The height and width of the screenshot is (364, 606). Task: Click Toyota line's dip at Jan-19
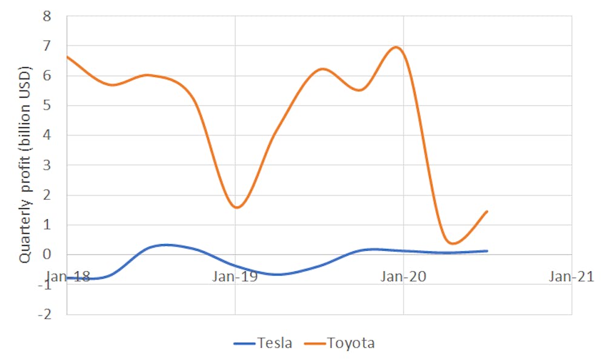coord(236,208)
